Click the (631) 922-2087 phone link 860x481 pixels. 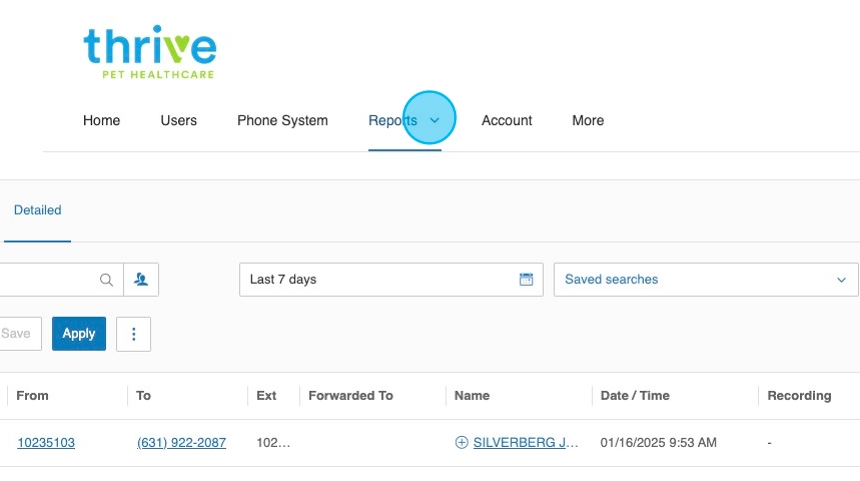tap(181, 442)
